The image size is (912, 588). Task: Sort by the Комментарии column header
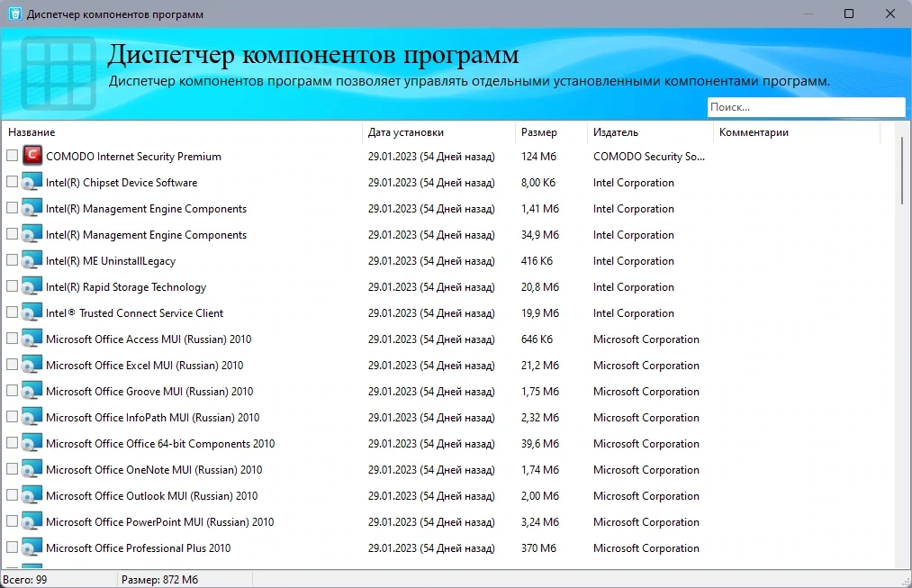797,132
